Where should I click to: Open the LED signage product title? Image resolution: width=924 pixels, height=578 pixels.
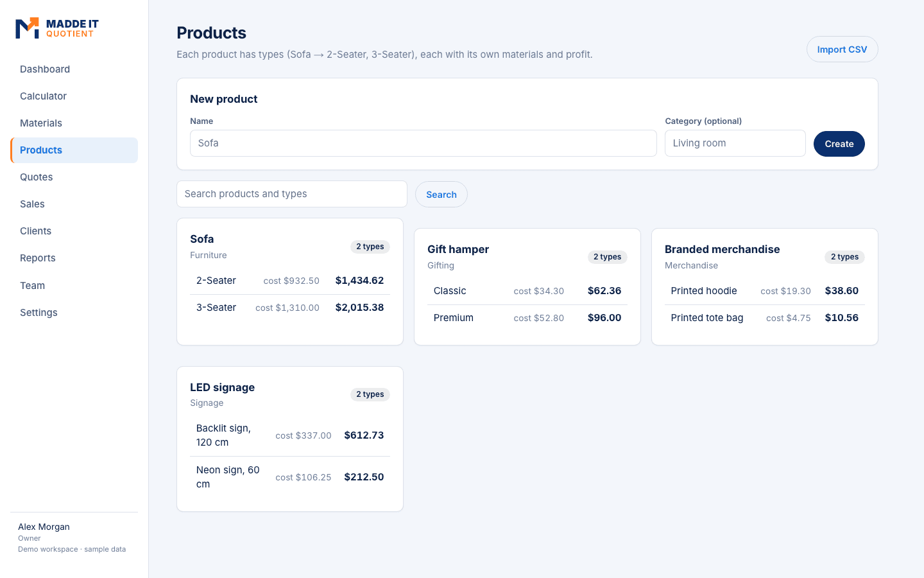[222, 387]
